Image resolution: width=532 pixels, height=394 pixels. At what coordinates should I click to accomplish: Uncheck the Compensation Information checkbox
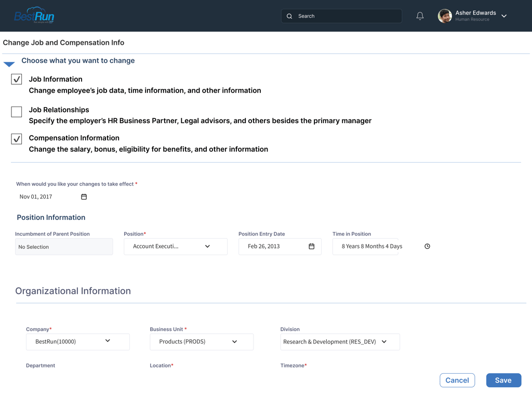(16, 139)
